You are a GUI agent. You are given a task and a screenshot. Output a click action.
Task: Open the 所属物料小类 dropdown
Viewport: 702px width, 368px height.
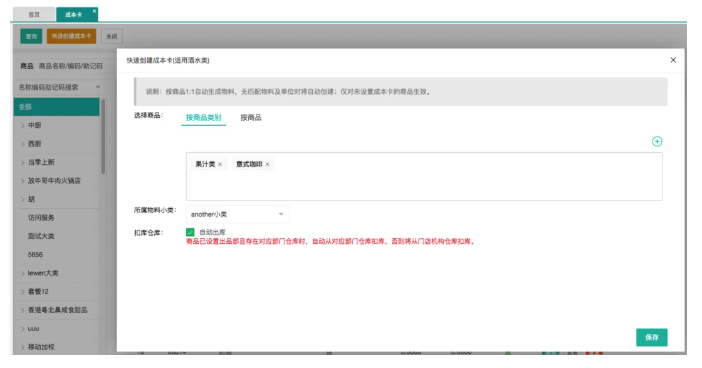(x=237, y=214)
